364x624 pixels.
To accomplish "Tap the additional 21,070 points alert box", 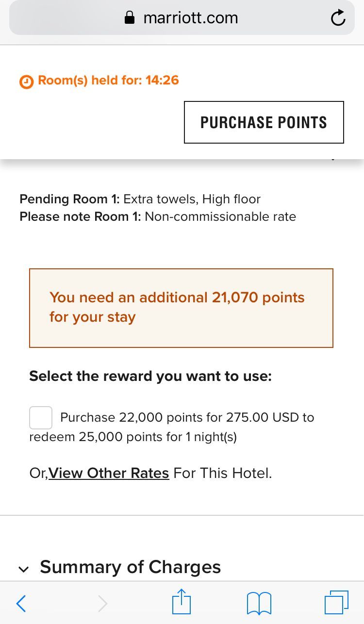I will point(181,308).
